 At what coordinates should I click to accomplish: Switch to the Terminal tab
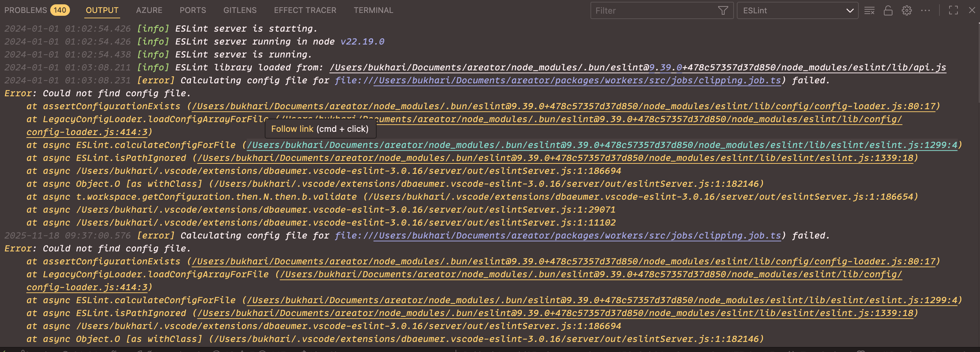373,10
